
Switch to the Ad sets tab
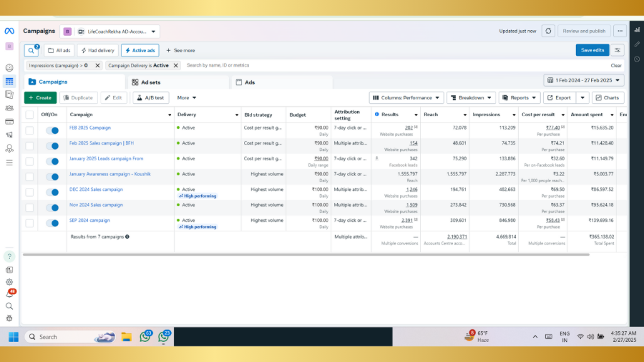[150, 82]
